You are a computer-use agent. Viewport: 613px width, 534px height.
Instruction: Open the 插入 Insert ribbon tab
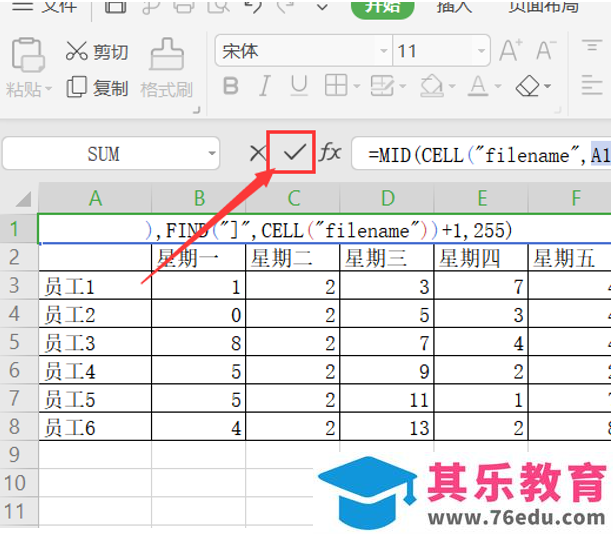455,7
